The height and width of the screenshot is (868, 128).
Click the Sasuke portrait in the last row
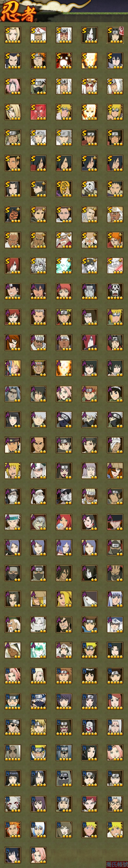pos(13,855)
